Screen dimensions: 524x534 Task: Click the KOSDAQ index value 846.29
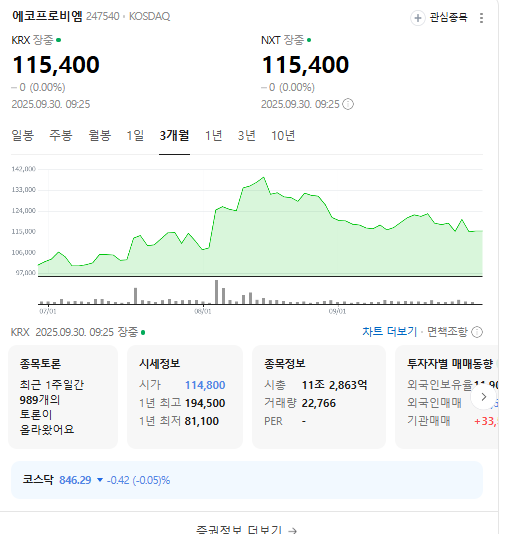pos(75,480)
